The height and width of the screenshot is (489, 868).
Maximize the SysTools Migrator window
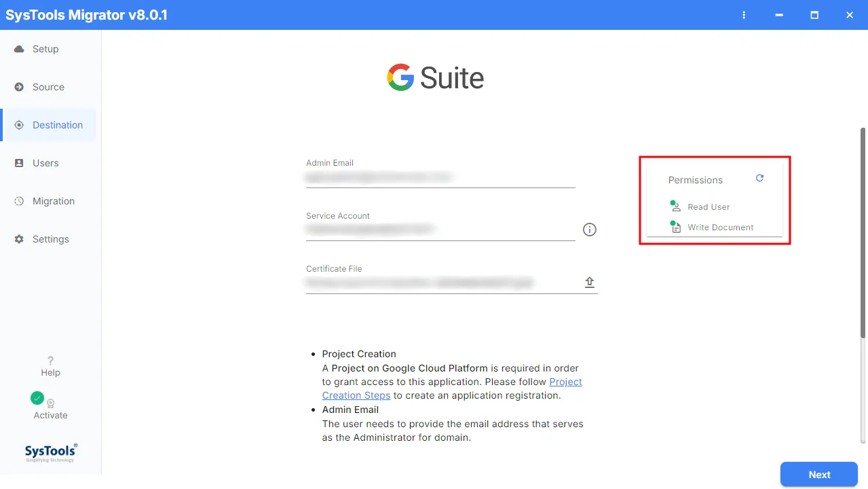pyautogui.click(x=814, y=15)
